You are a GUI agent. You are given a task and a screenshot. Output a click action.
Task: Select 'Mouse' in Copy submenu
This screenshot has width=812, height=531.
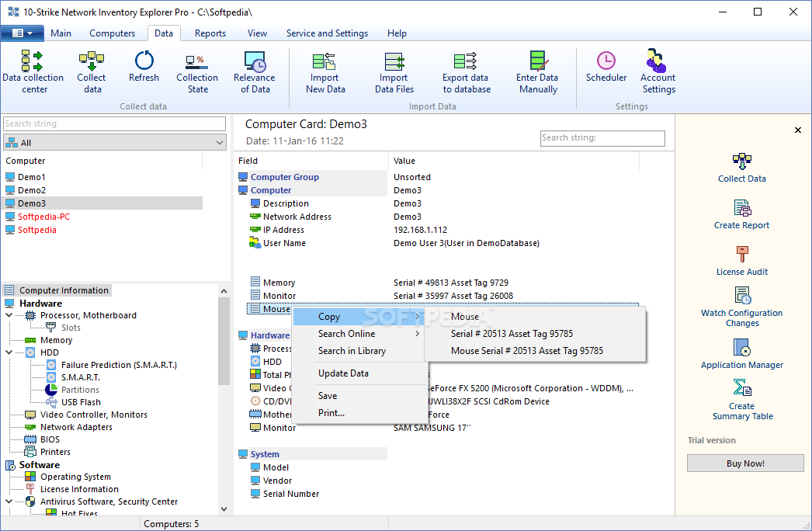tap(534, 317)
